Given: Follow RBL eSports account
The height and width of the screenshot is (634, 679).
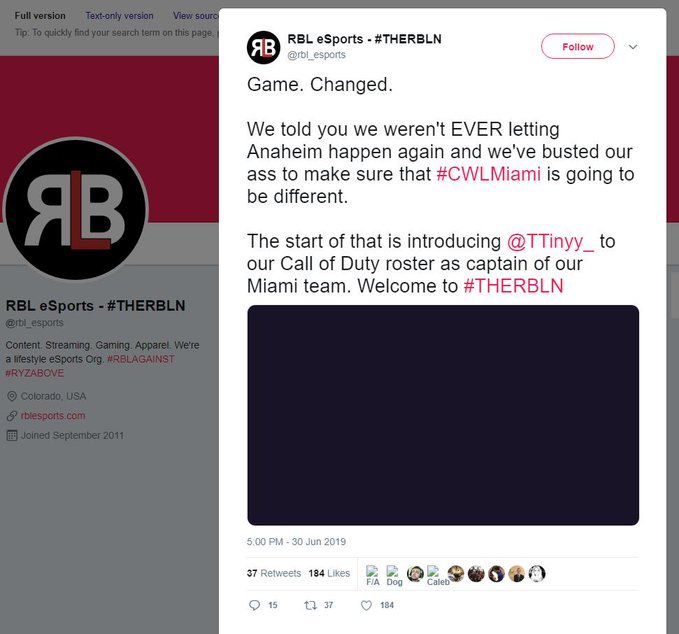Looking at the screenshot, I should [577, 46].
